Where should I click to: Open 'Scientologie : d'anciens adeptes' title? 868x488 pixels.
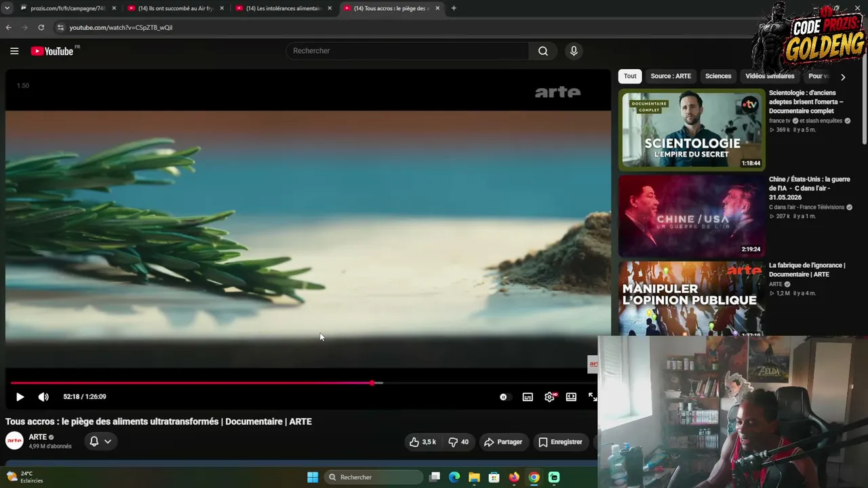[x=806, y=102]
